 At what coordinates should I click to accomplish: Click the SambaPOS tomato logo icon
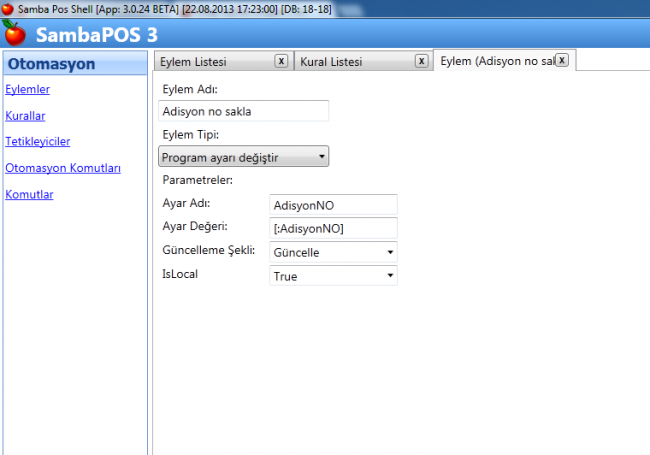coord(15,33)
